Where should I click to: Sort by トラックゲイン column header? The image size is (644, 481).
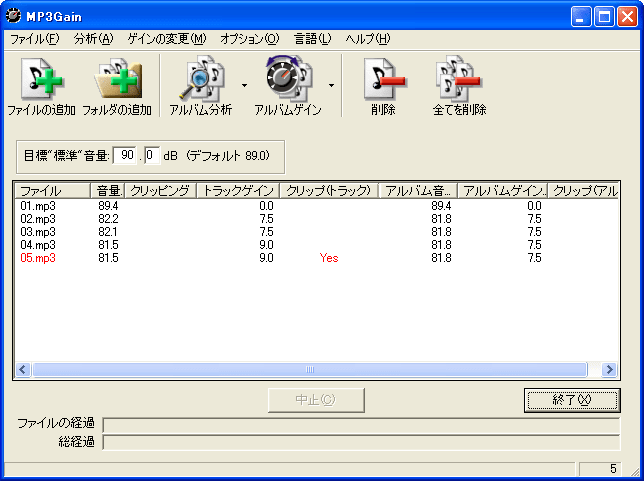[236, 190]
